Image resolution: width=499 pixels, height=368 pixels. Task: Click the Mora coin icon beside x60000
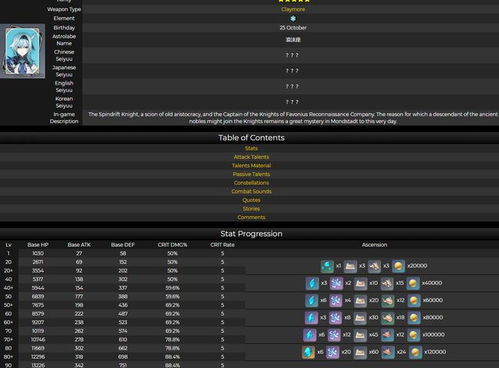point(413,300)
